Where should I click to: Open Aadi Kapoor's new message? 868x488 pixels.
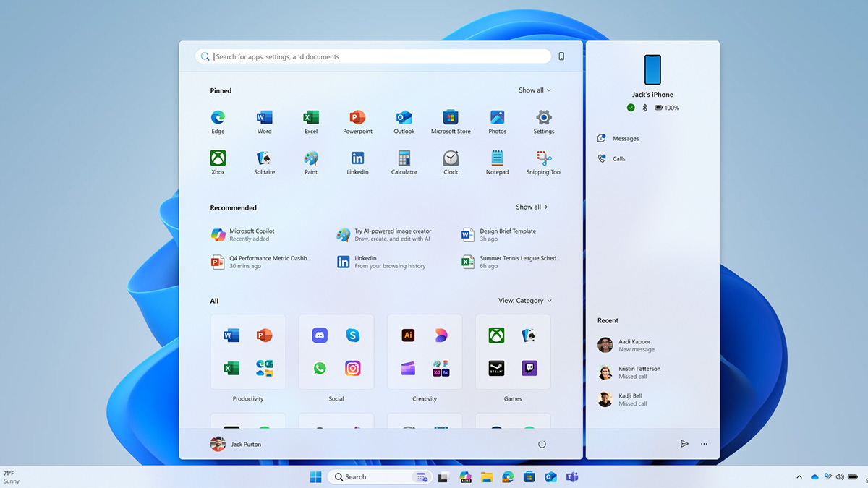click(626, 345)
